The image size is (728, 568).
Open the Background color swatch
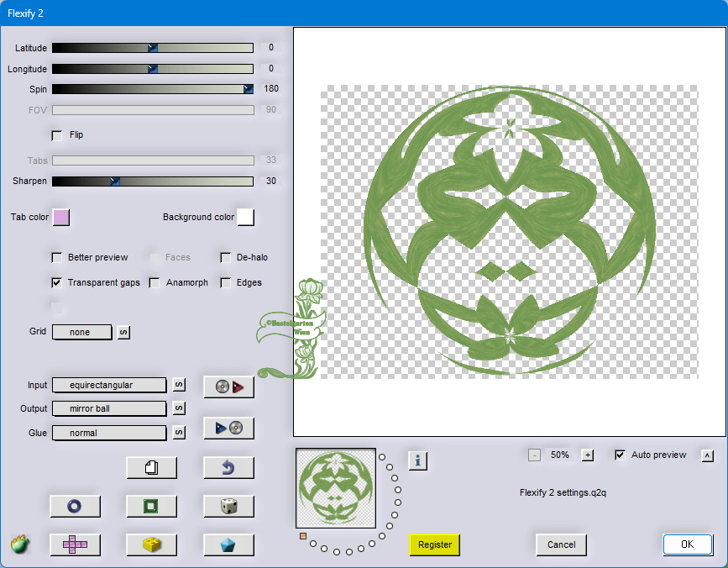coord(246,218)
